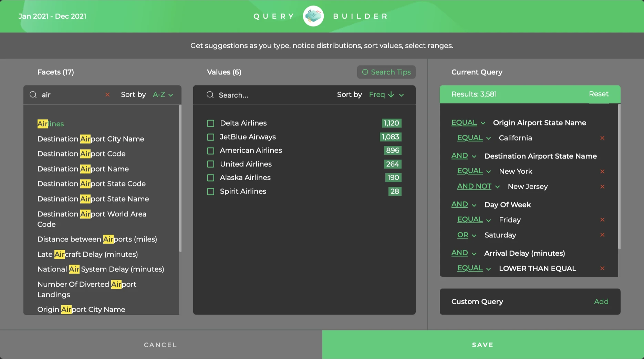This screenshot has height=359, width=644.
Task: Open the facets A-Z sort dropdown
Action: point(163,95)
